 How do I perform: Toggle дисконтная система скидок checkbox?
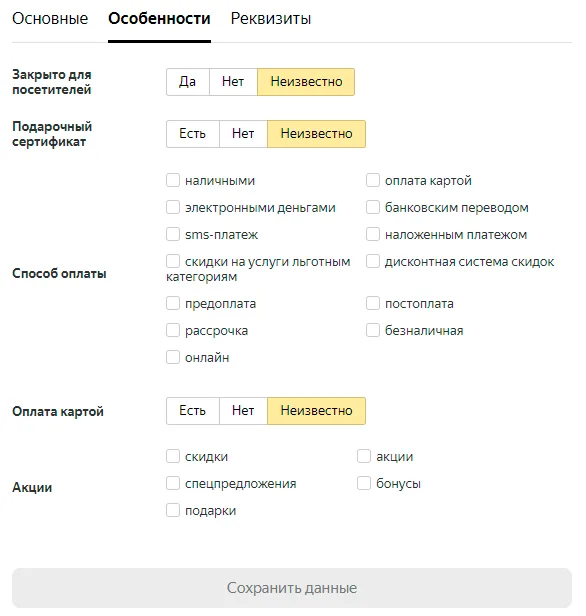pos(373,261)
